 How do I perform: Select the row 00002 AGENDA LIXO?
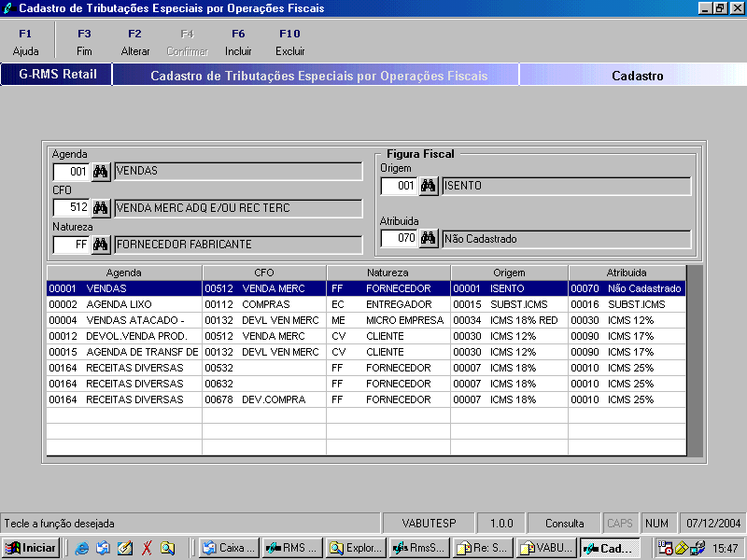366,304
